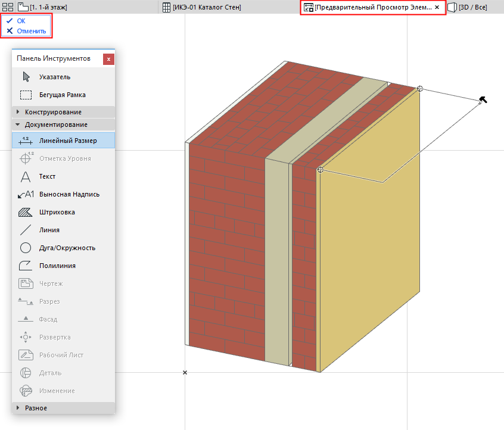Screen dimensions: 504x430
Task: Choose the Отметка Уровня level tool
Action: (63, 158)
